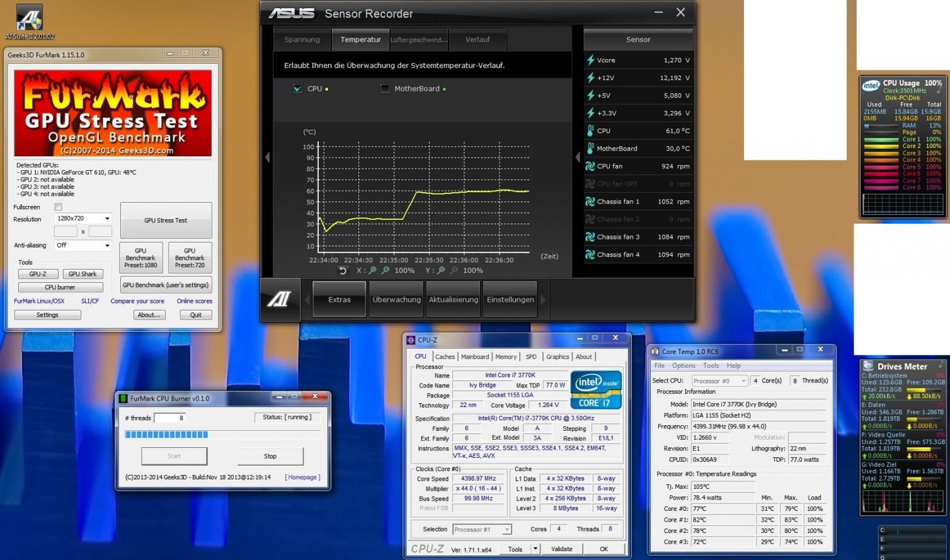Click the Intel logo in CPU Usage gadget

[x=871, y=86]
